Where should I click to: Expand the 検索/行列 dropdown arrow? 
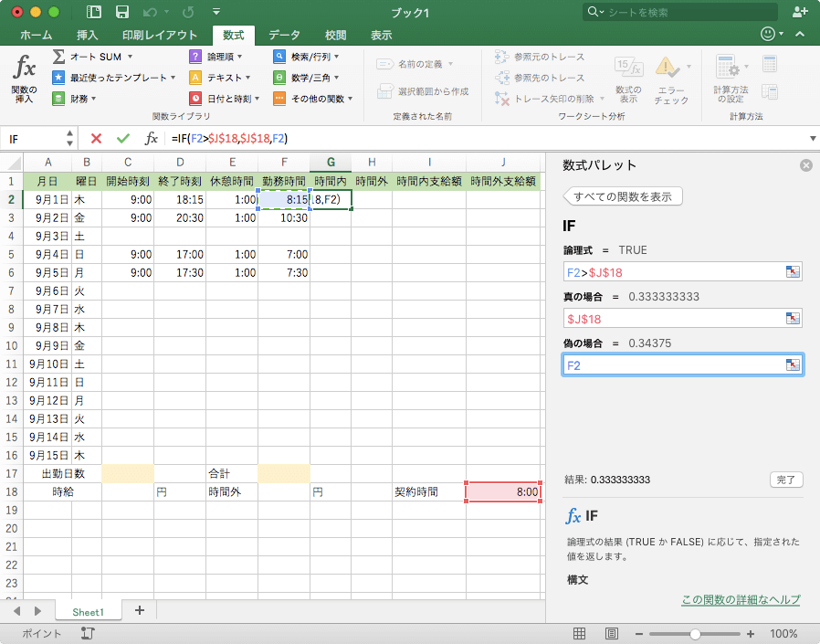pos(336,57)
